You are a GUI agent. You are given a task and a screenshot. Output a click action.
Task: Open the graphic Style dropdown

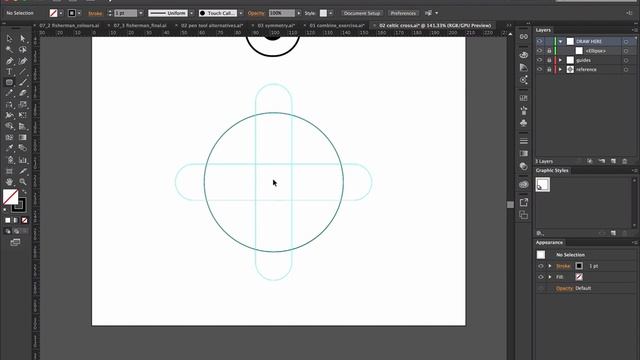click(331, 13)
